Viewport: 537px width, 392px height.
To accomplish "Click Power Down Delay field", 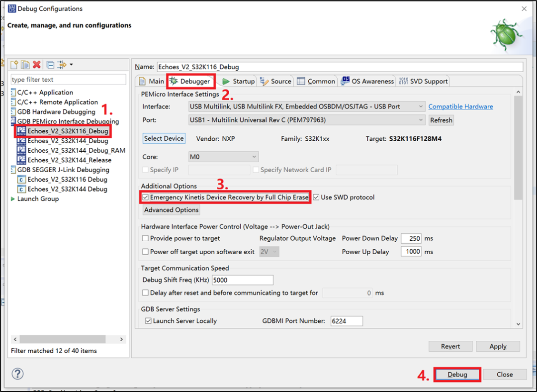I will click(x=411, y=238).
